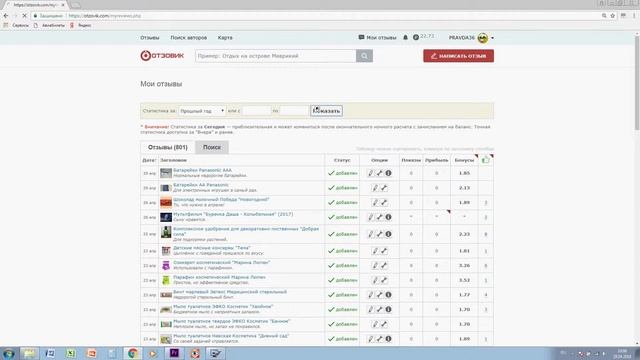Screen dimensions: 640x360
Task: Open the Карта menu item
Action: coord(225,38)
